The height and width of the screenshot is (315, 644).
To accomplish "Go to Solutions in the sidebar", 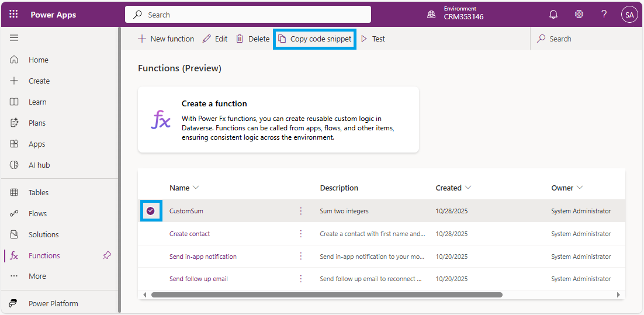I will point(43,234).
